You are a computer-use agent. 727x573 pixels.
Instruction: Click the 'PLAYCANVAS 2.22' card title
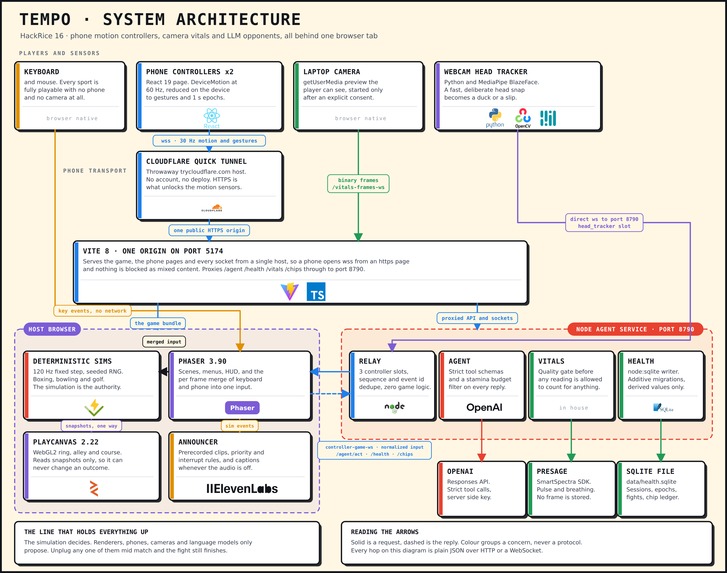[65, 442]
